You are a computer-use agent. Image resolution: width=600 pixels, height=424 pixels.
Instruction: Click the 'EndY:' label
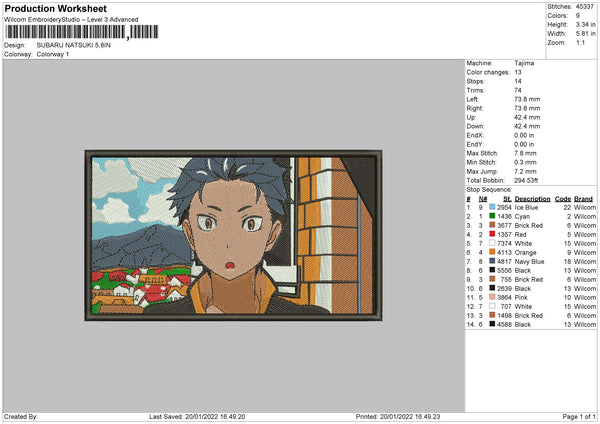pos(475,144)
